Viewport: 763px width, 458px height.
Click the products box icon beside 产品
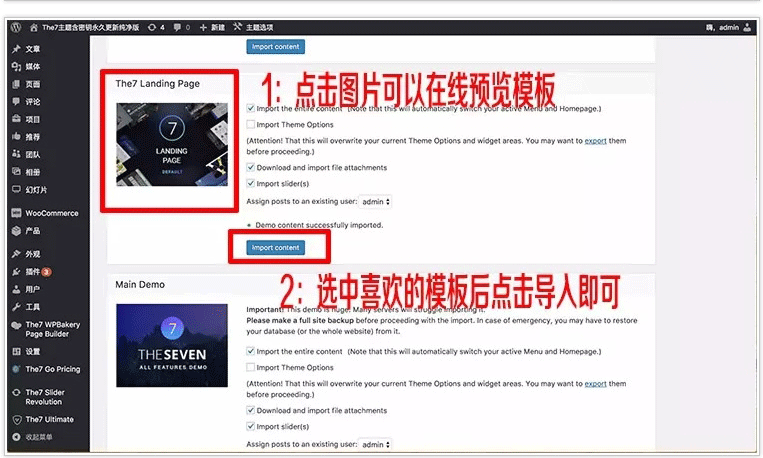point(17,231)
